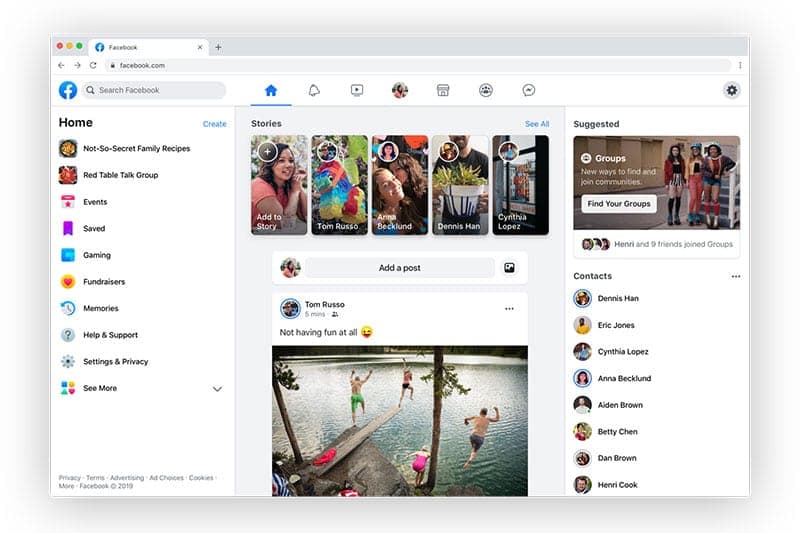Click the browser back arrow
Image resolution: width=800 pixels, height=533 pixels.
(x=61, y=65)
